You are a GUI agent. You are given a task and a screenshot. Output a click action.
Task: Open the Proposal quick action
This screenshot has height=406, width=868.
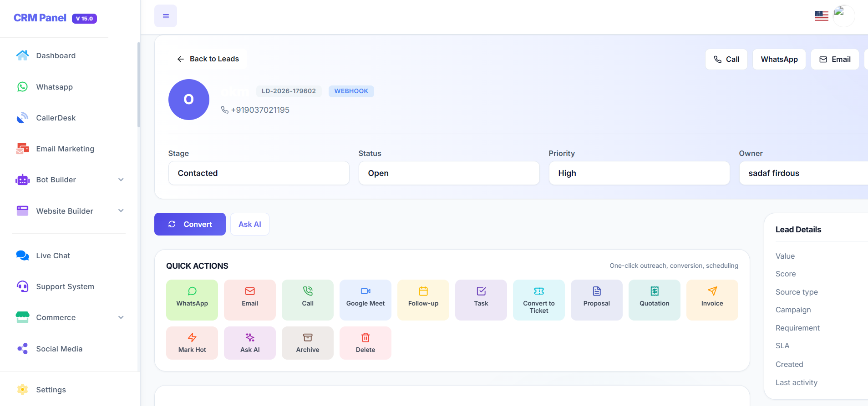[597, 300]
